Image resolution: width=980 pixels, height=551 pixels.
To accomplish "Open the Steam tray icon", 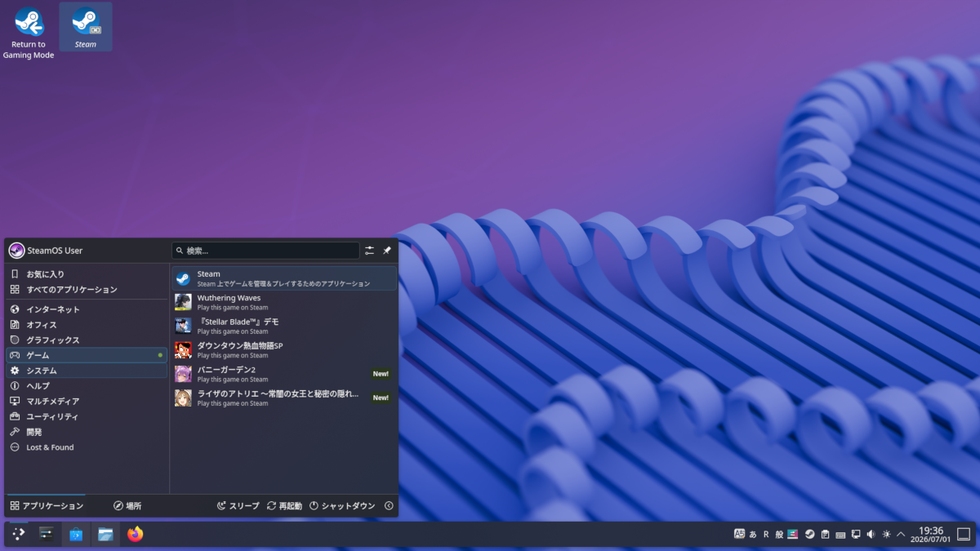I will pos(809,534).
